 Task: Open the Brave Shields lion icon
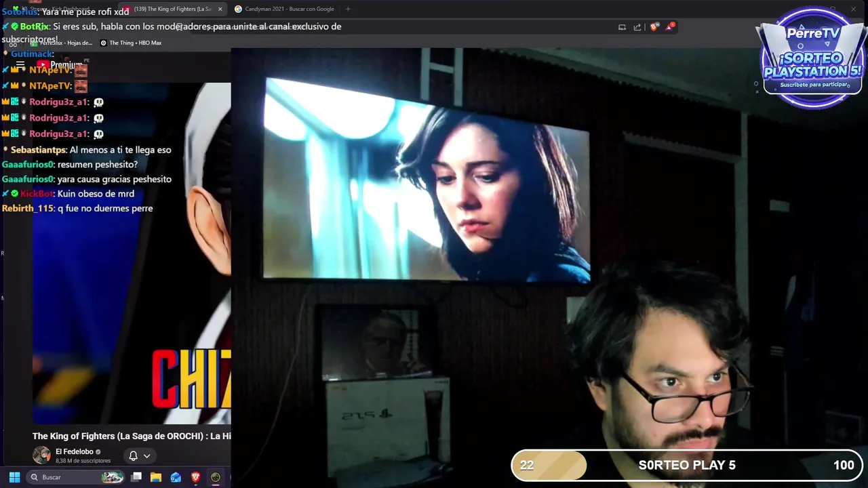pyautogui.click(x=654, y=27)
